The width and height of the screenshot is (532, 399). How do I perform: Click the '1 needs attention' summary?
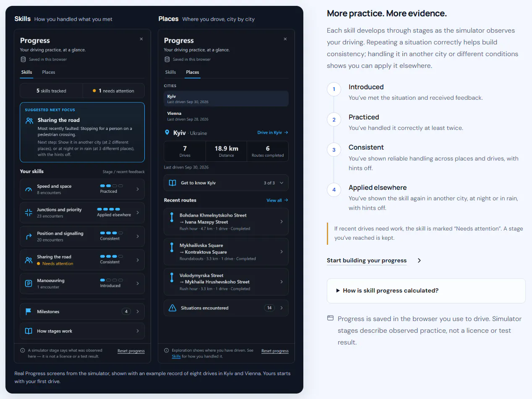[114, 91]
